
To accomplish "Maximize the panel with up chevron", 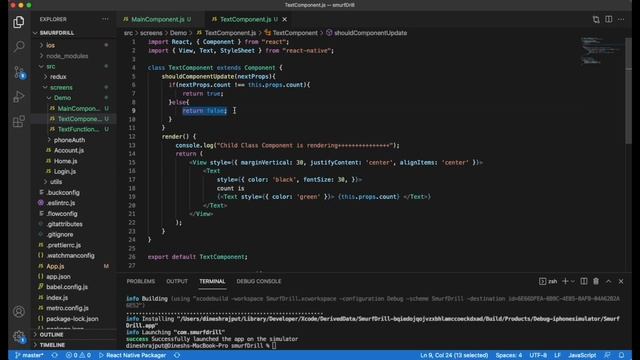I will click(609, 281).
